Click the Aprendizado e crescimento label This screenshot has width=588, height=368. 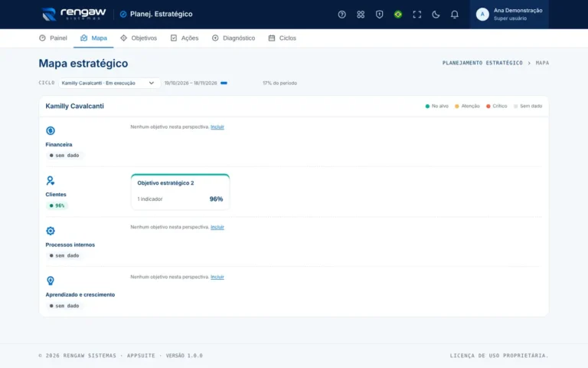[x=80, y=294]
